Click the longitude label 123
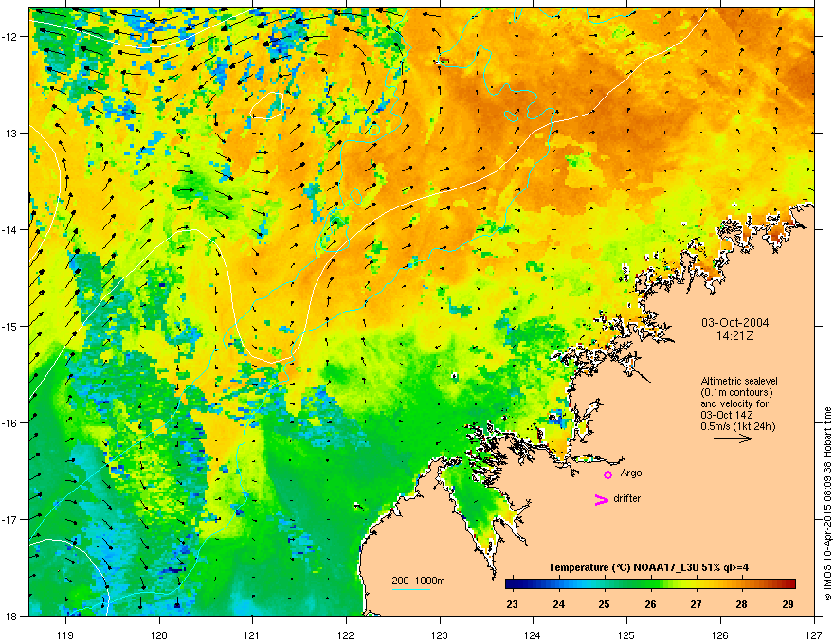The height and width of the screenshot is (644, 834). (x=440, y=635)
